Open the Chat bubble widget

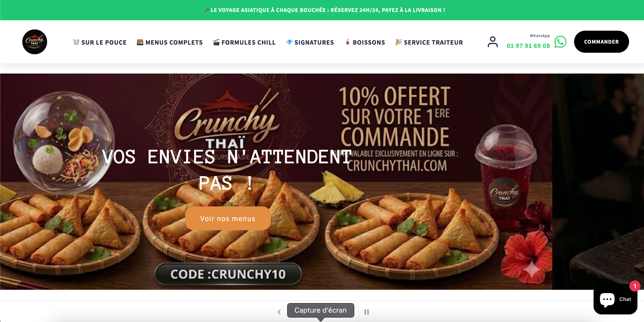(x=615, y=299)
